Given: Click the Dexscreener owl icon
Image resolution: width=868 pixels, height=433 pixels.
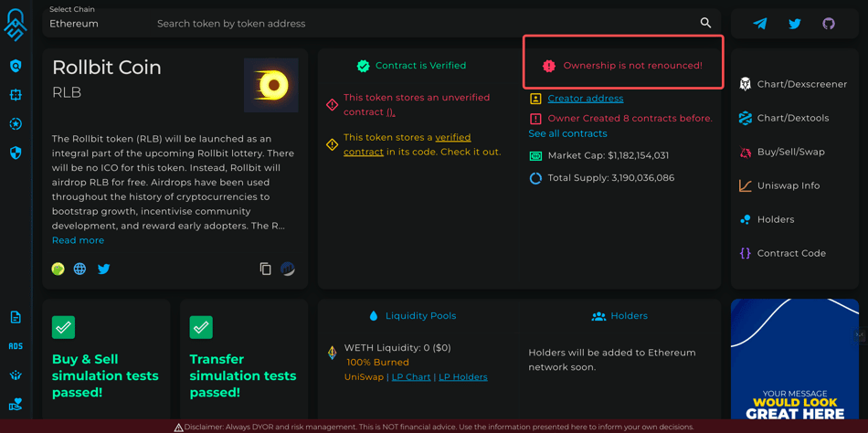Looking at the screenshot, I should pyautogui.click(x=745, y=84).
